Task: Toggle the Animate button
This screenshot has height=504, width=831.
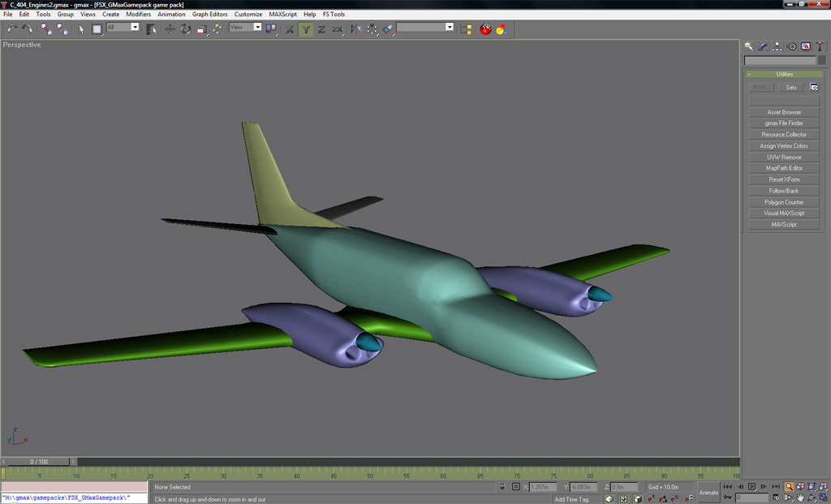Action: 708,492
